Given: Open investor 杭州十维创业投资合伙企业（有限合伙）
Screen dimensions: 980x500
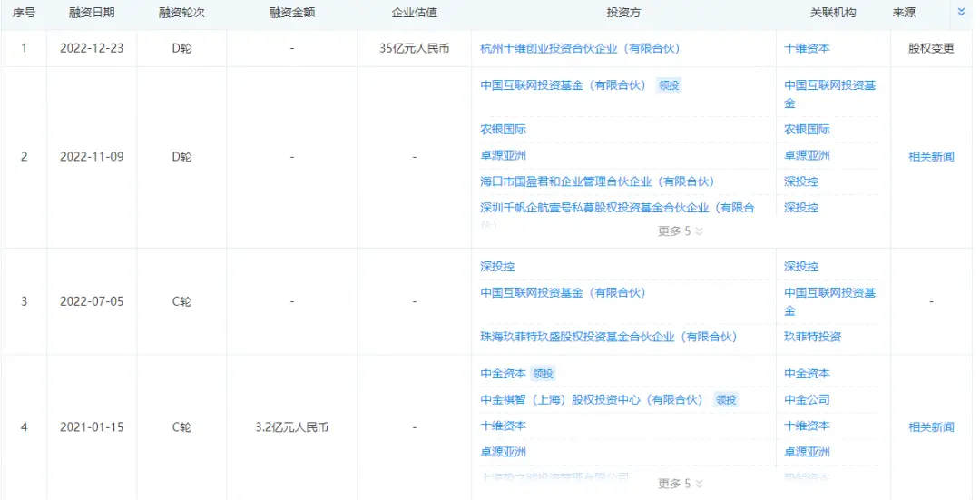Looking at the screenshot, I should [580, 48].
